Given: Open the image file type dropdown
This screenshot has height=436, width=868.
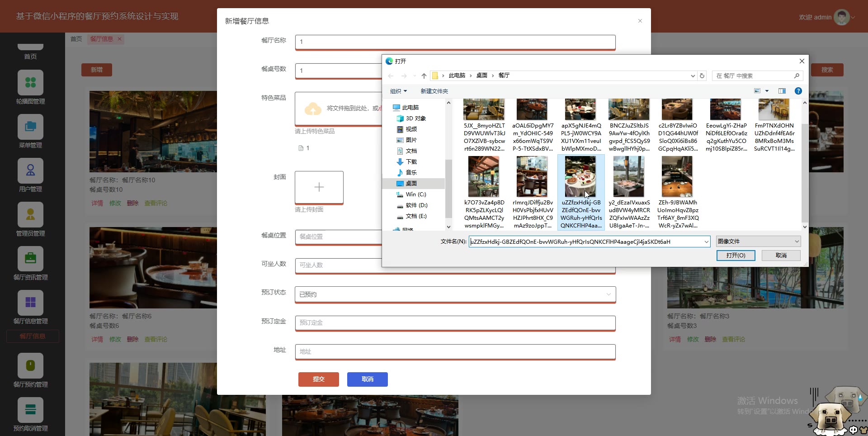Looking at the screenshot, I should click(x=758, y=242).
